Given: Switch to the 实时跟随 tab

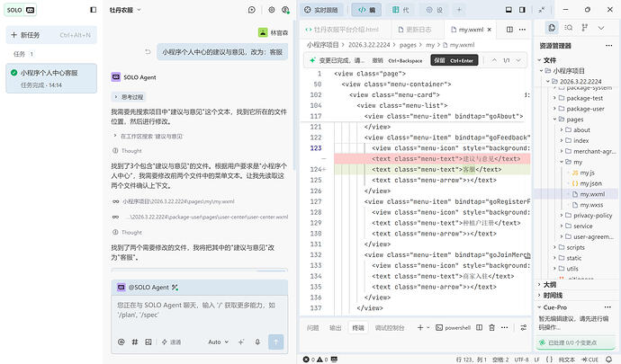Looking at the screenshot, I should [x=321, y=10].
